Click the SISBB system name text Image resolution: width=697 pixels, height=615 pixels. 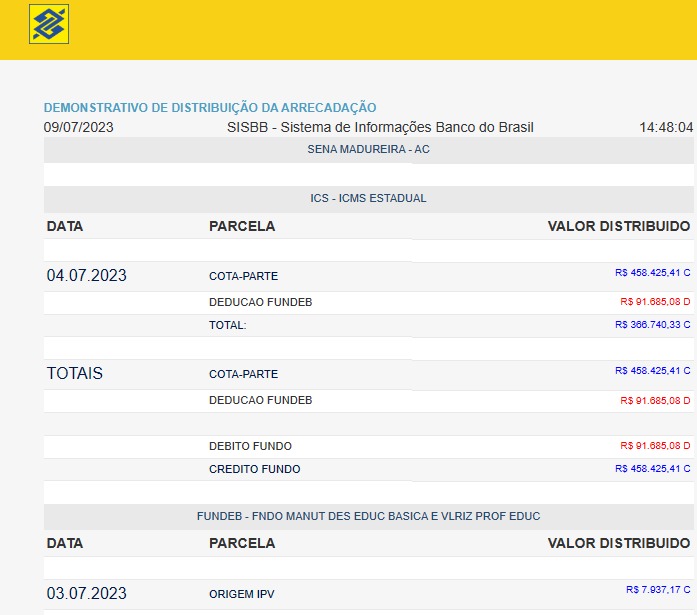click(380, 127)
